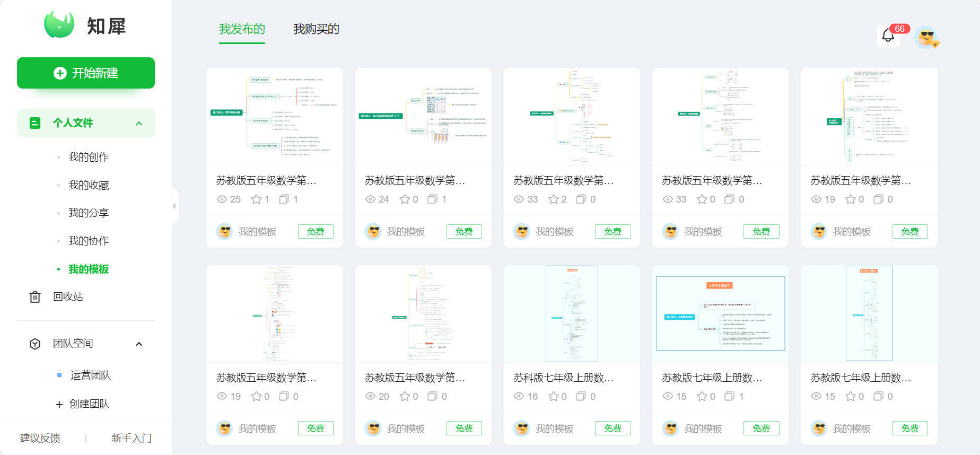Open 我的收藏 in sidebar
This screenshot has height=455, width=980.
tap(89, 185)
